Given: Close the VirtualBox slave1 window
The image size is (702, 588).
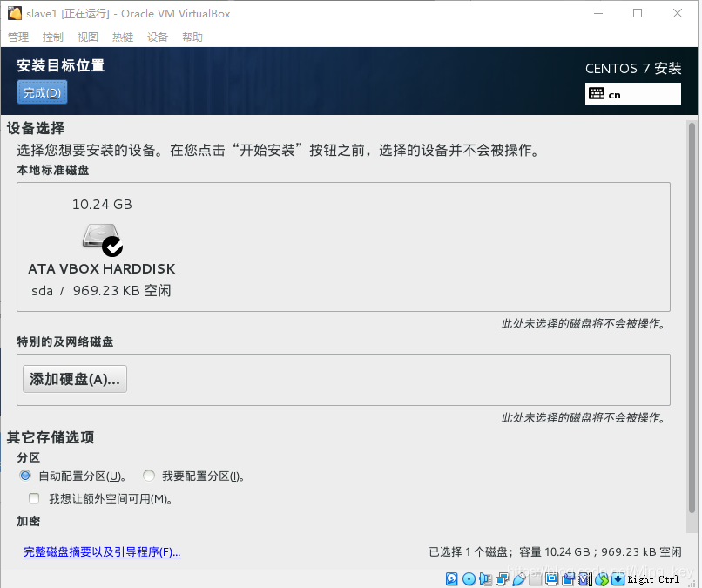Looking at the screenshot, I should point(678,13).
